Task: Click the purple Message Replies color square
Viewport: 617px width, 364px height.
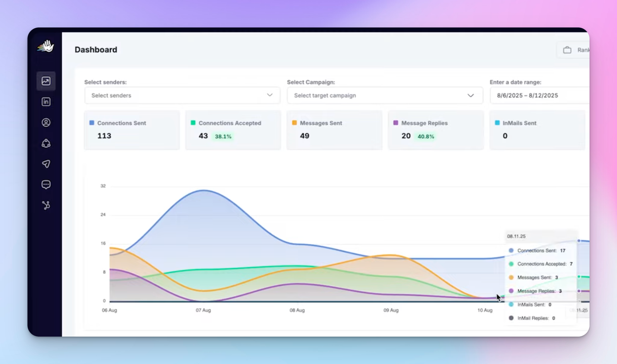Action: point(396,123)
